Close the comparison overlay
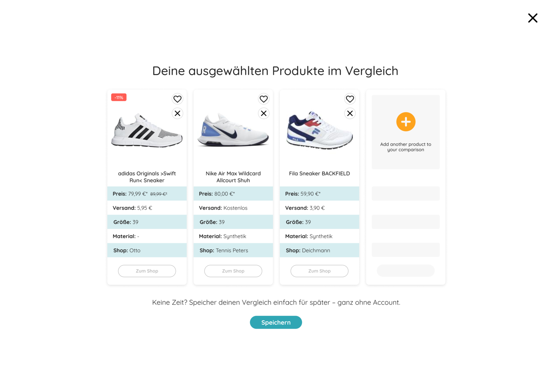The image size is (552, 392). (x=533, y=18)
